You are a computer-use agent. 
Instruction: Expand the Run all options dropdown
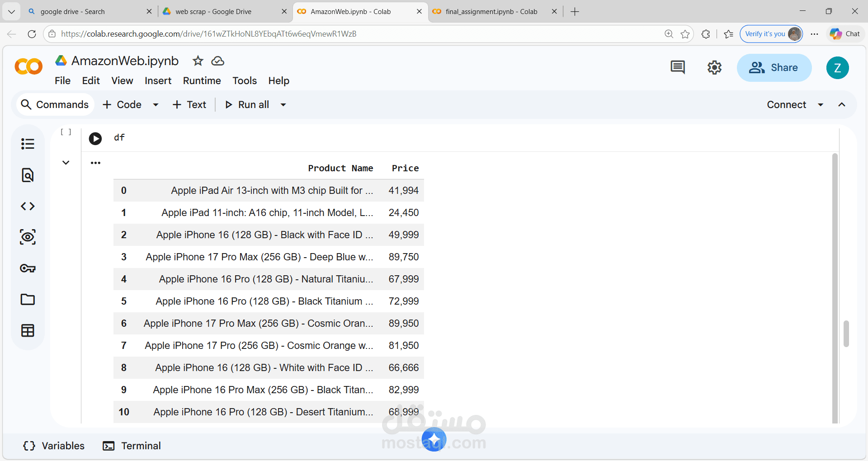point(283,105)
